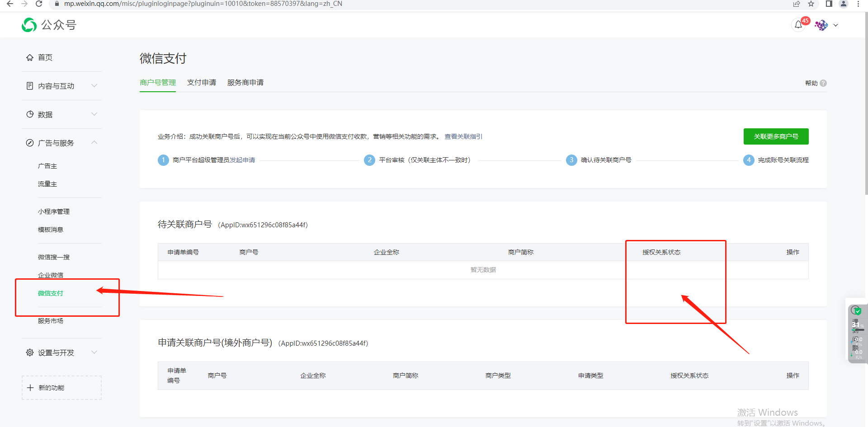This screenshot has width=868, height=427.
Task: Click the browser forward arrow
Action: coord(24,4)
